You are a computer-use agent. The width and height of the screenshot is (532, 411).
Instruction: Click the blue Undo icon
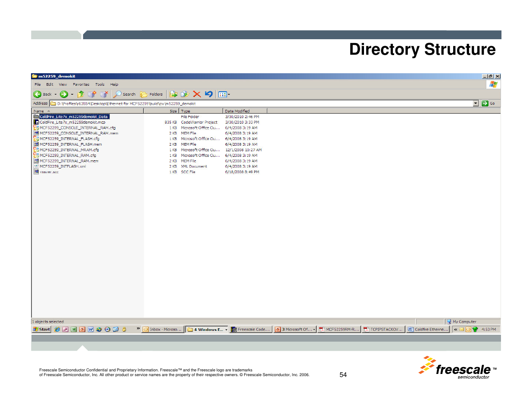click(x=208, y=94)
